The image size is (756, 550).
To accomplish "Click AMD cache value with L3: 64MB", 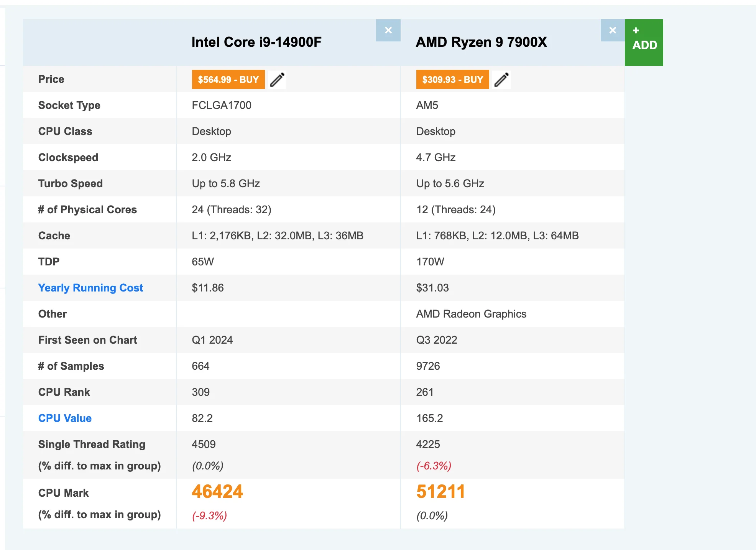I will pos(498,235).
